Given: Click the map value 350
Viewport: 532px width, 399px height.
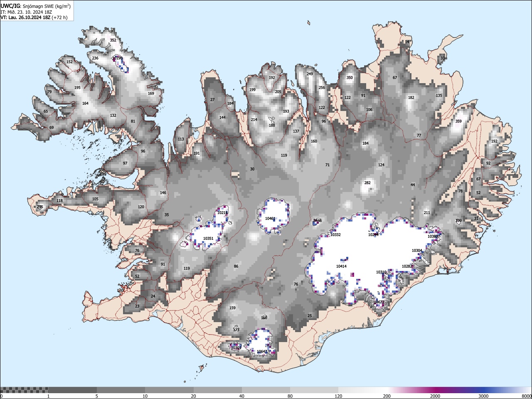Looking at the screenshot, I should [x=350, y=78].
